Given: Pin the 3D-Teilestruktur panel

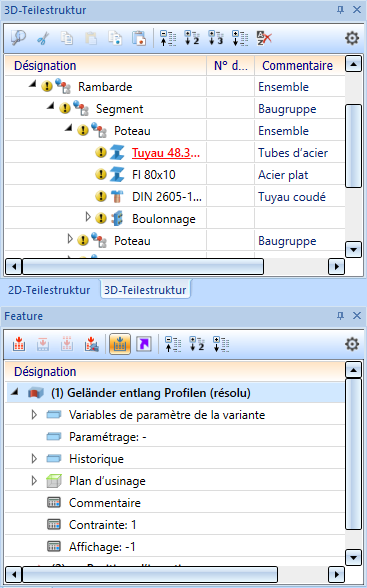Looking at the screenshot, I should click(340, 10).
